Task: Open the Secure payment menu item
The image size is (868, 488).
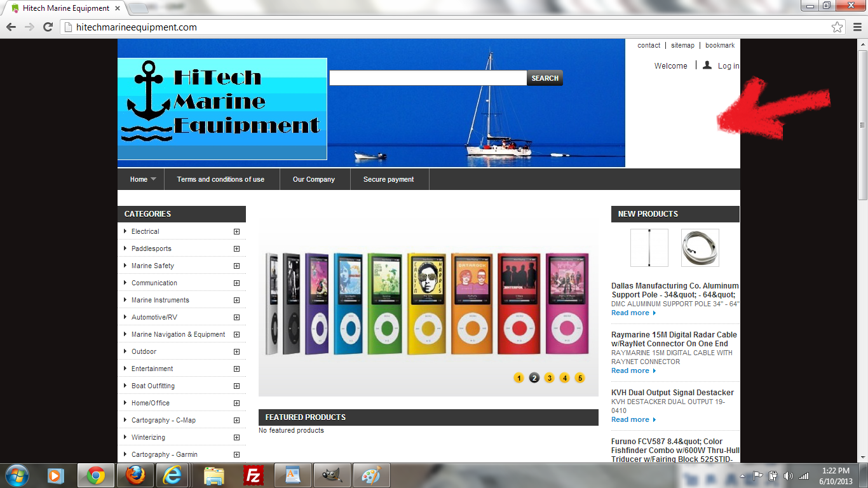Action: [x=388, y=179]
